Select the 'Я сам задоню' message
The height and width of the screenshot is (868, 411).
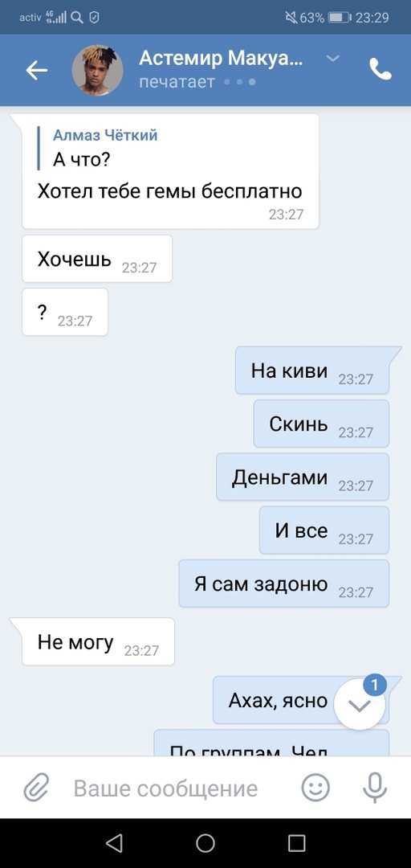pos(284,583)
